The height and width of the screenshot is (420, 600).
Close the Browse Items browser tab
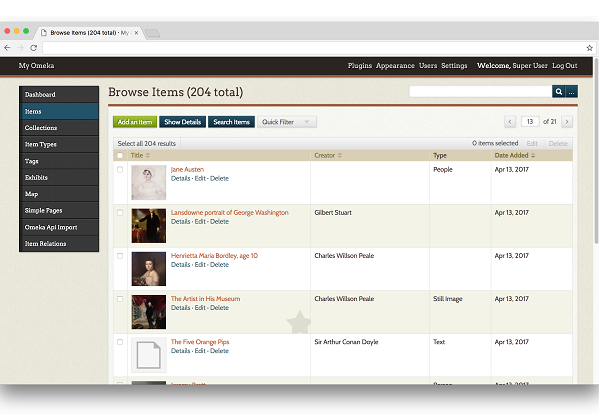tap(136, 33)
